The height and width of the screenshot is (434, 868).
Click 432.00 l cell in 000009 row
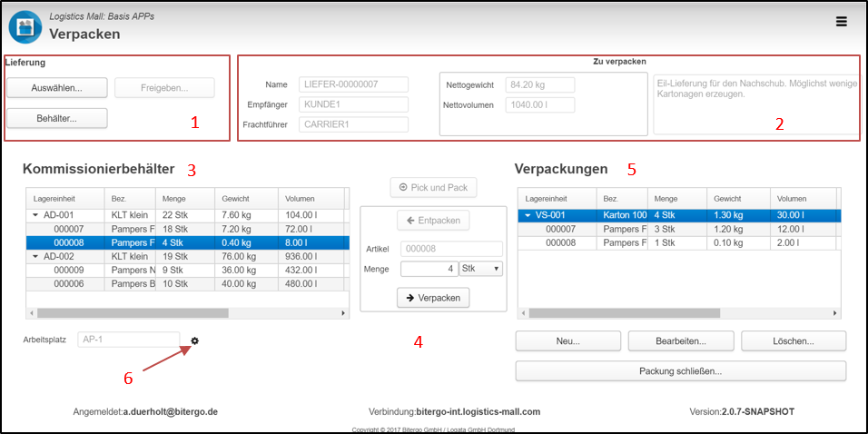311,271
